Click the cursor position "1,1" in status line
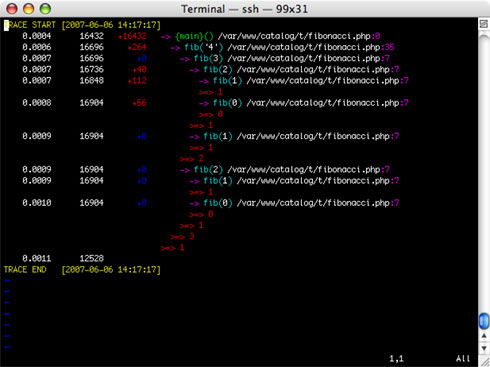Screen dimensions: 490x367 [396, 359]
